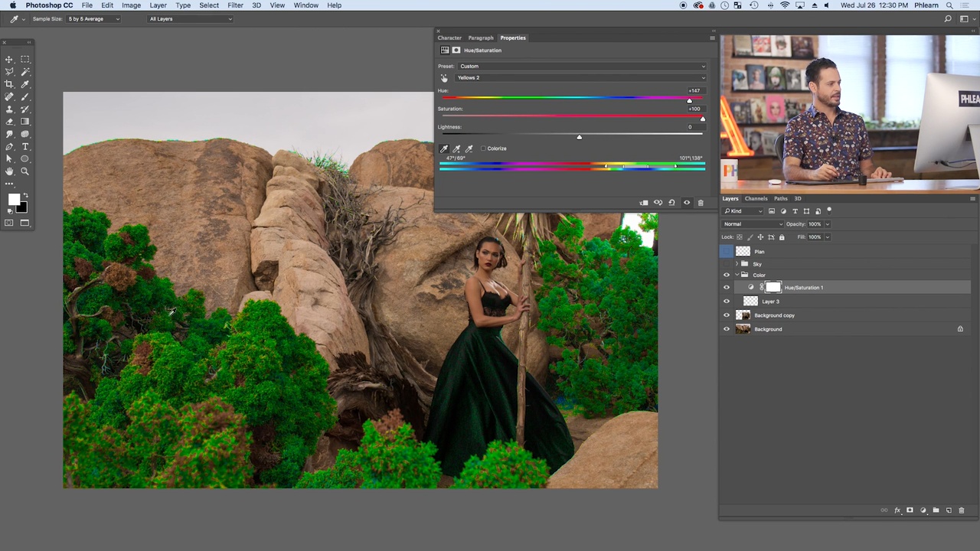Switch to the Paths tab
The width and height of the screenshot is (980, 551).
click(x=780, y=198)
